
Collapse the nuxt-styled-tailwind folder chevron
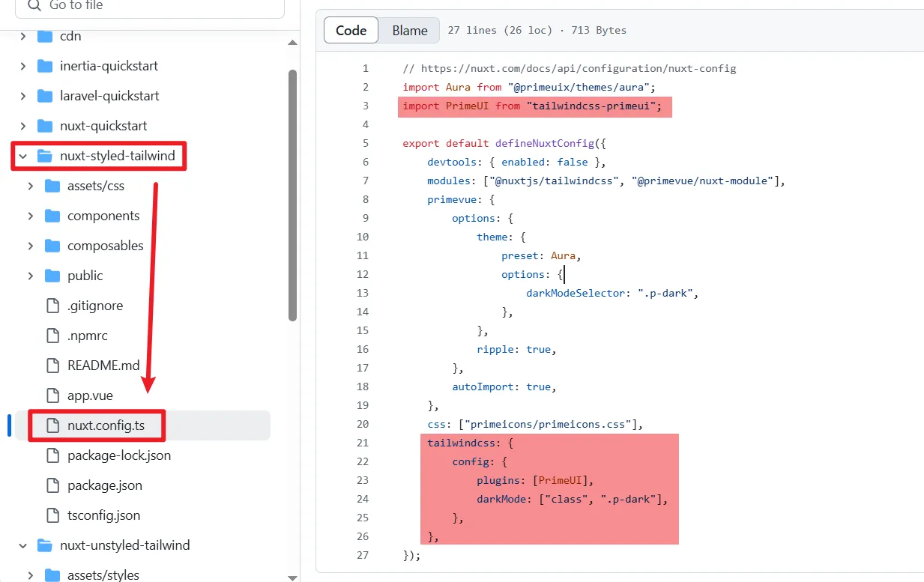pyautogui.click(x=22, y=156)
